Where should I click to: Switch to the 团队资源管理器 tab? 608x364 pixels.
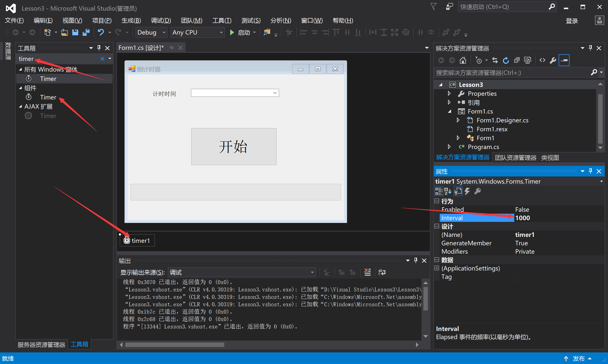[x=515, y=158]
